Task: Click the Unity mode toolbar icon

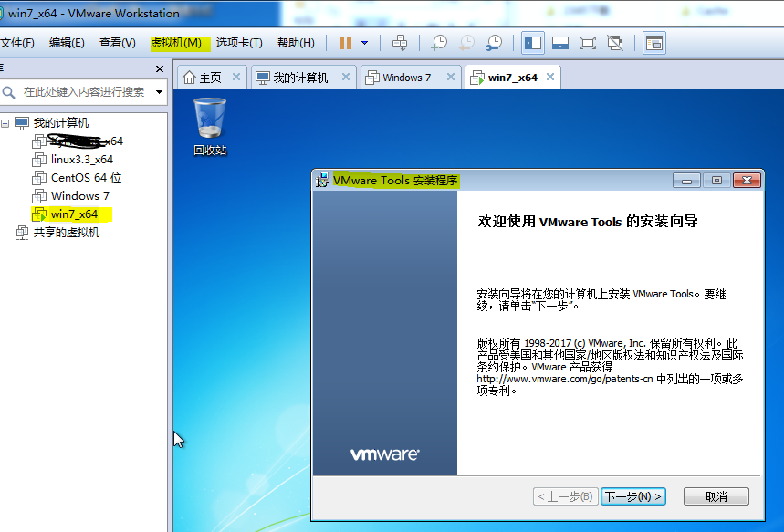Action: [615, 43]
